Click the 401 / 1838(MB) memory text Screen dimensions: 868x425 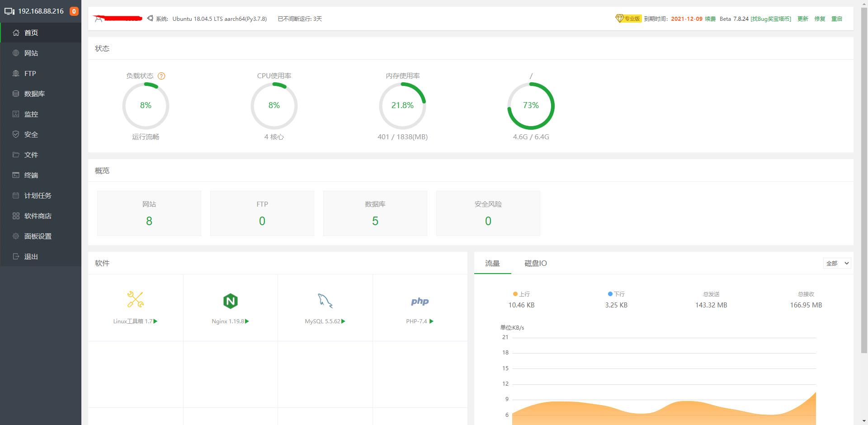(402, 137)
